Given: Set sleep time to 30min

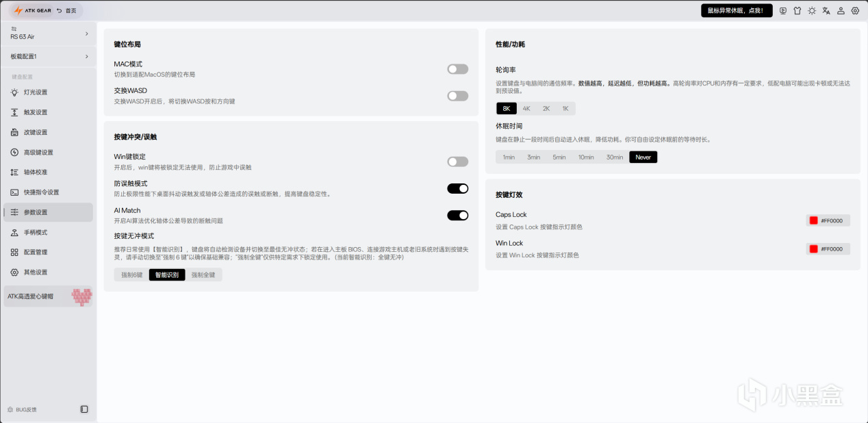Looking at the screenshot, I should (x=615, y=157).
